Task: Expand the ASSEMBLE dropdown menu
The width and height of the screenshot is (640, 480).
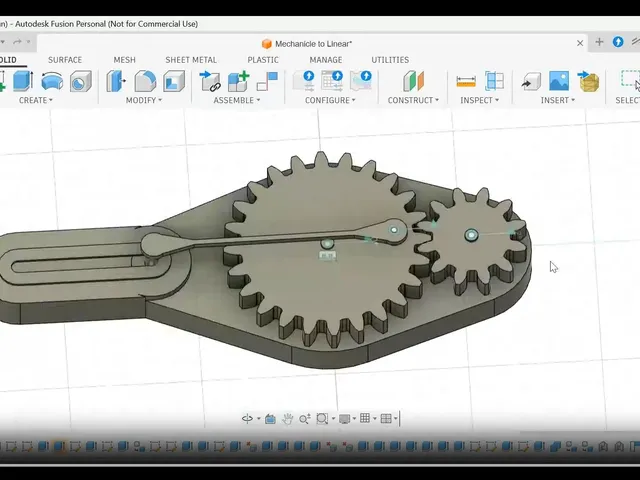Action: (237, 100)
